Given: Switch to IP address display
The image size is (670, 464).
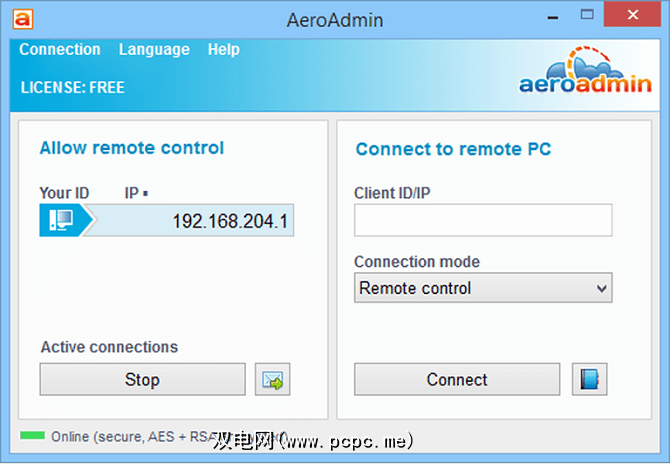Looking at the screenshot, I should pos(133,193).
